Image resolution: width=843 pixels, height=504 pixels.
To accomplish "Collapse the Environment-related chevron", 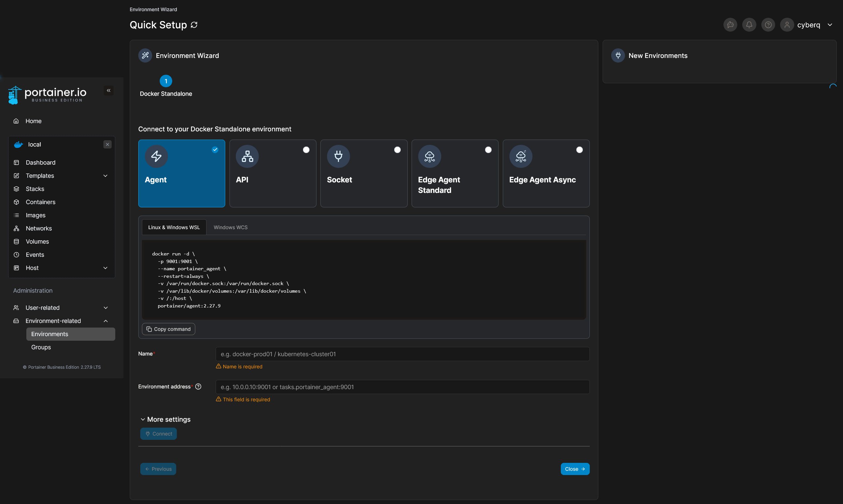I will tap(106, 321).
